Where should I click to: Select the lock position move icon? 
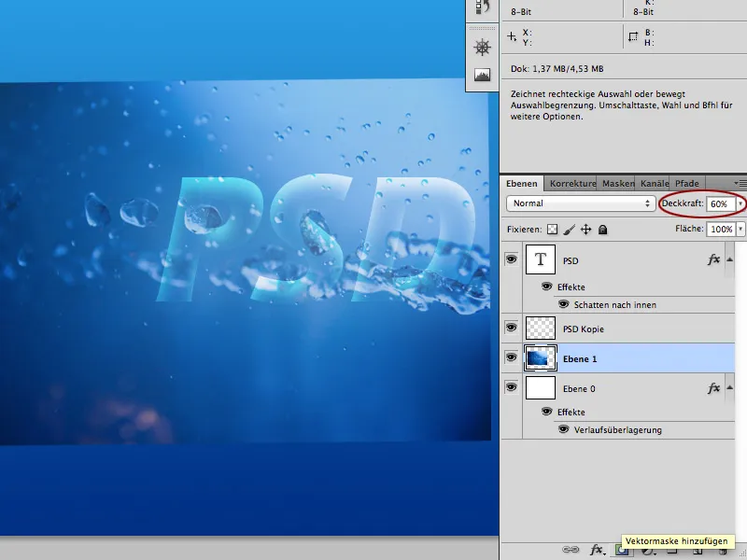[x=585, y=228]
